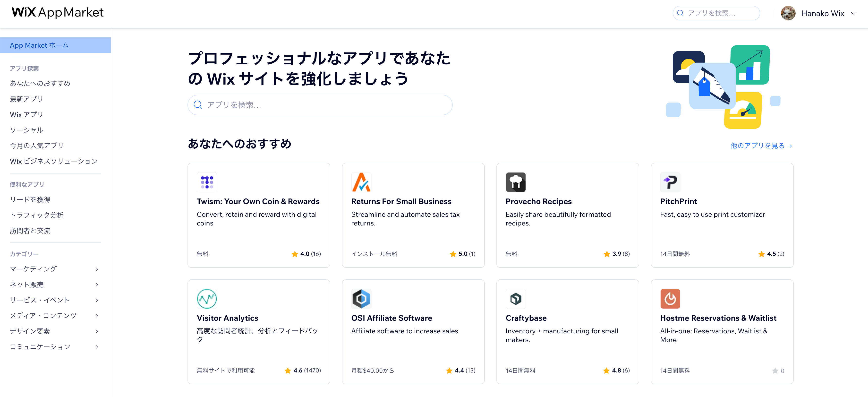Expand the マーケティング category chevron
The image size is (868, 397).
tap(97, 269)
